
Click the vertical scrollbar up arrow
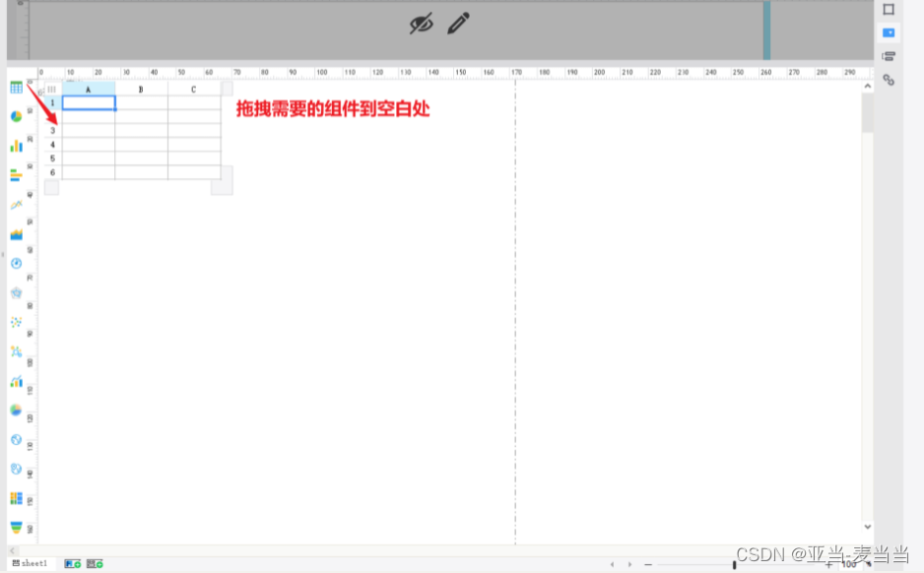(868, 86)
